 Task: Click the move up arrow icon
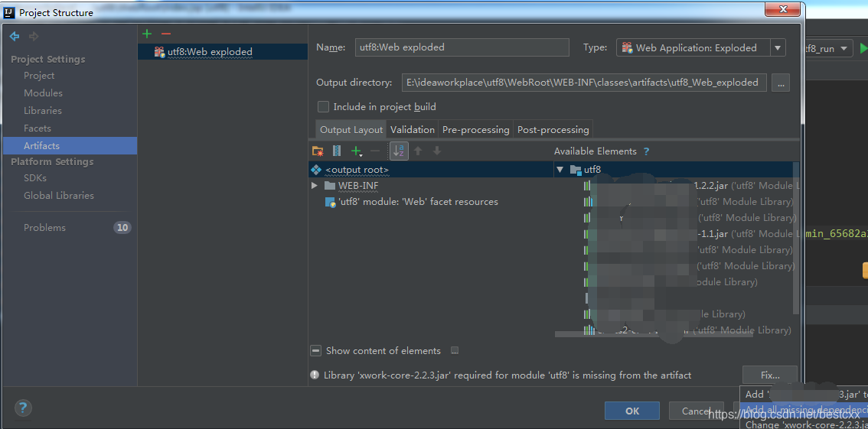click(x=419, y=151)
